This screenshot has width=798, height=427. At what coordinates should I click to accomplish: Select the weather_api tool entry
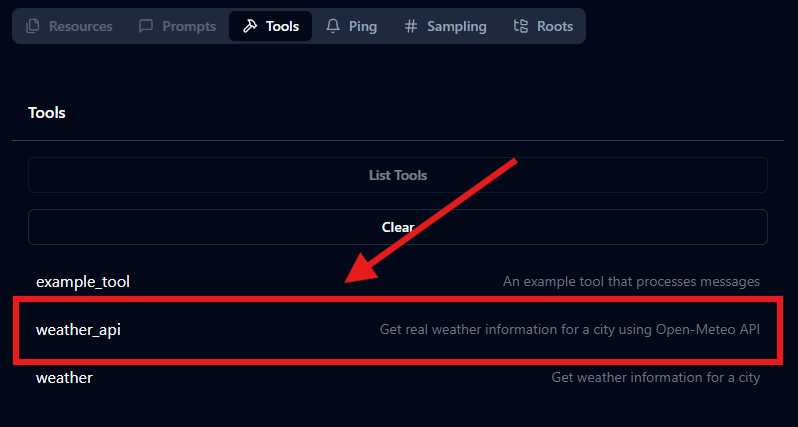click(x=398, y=330)
